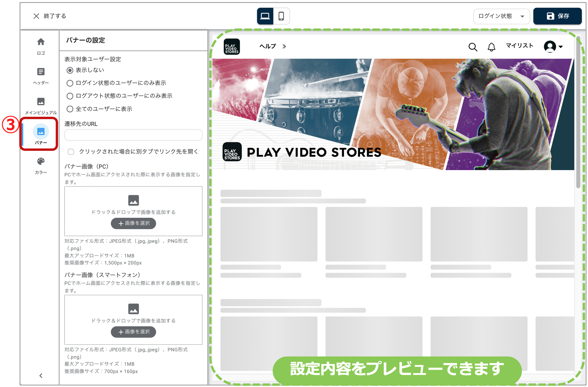This screenshot has height=387, width=588.
Task: Click the notification bell icon in preview
Action: [491, 47]
